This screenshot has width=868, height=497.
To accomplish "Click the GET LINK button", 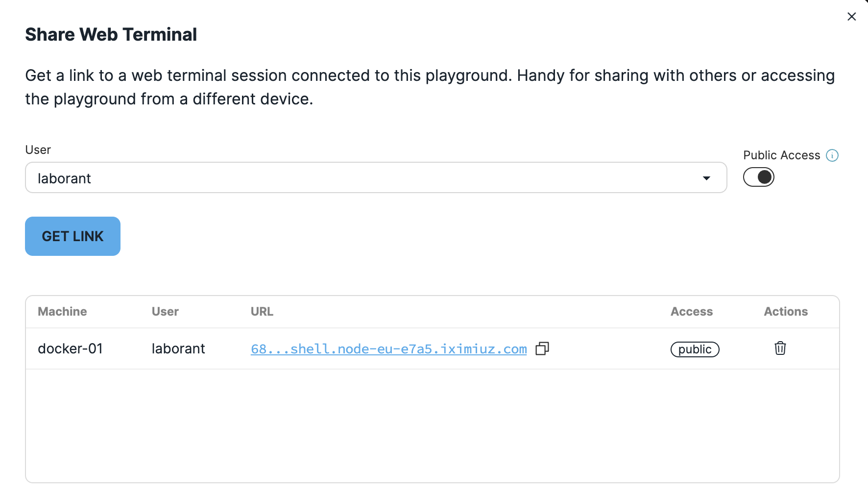I will [72, 236].
